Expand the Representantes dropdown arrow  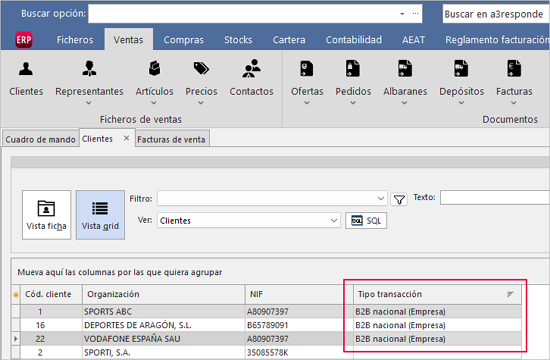(x=89, y=103)
